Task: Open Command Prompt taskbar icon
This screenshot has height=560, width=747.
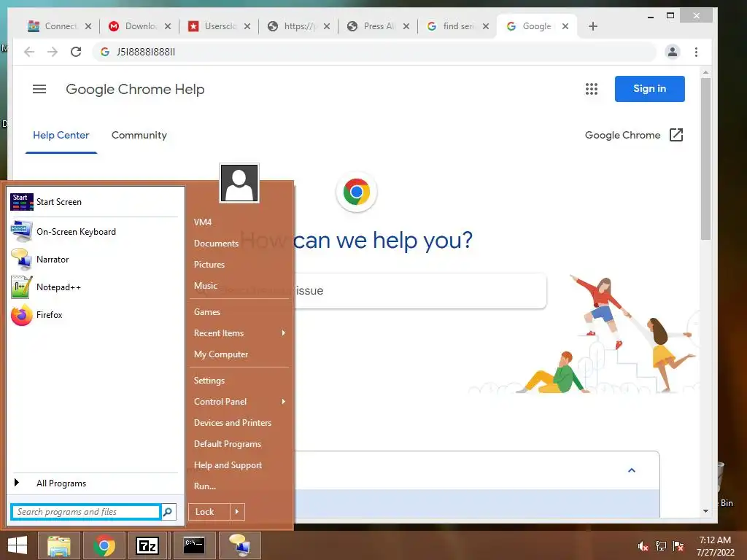Action: (194, 545)
